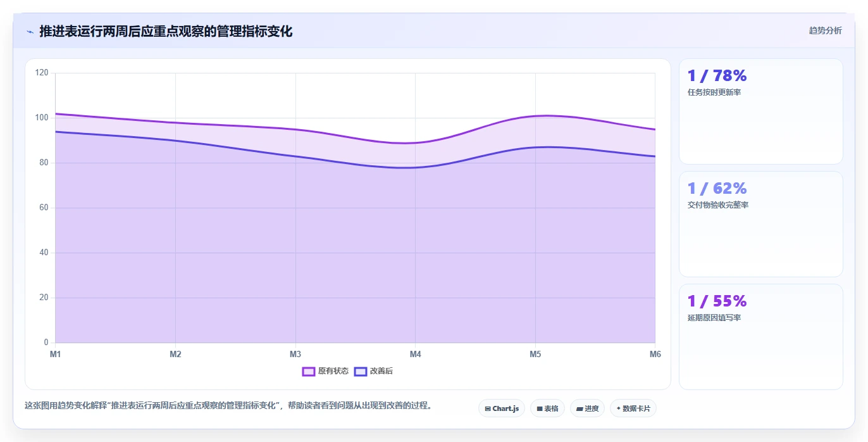Select the Chart.js tag
Screen dimensions: 868x442
pyautogui.click(x=502, y=408)
